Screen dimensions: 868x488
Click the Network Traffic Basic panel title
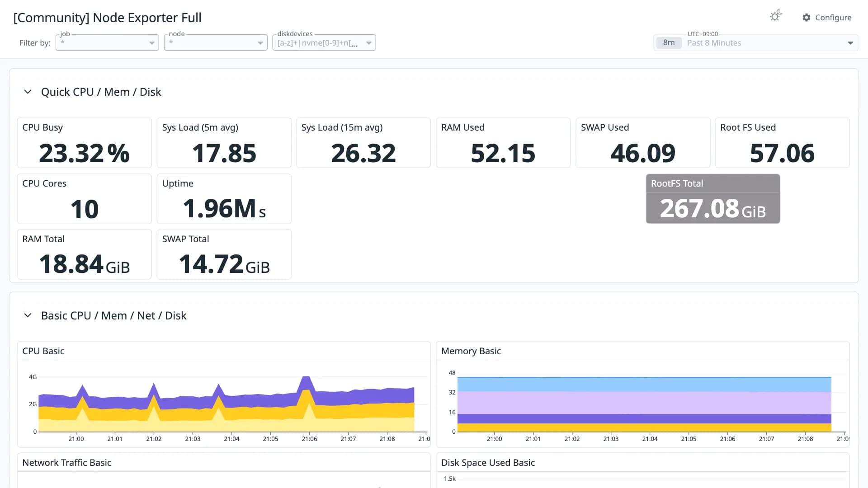[x=67, y=463]
